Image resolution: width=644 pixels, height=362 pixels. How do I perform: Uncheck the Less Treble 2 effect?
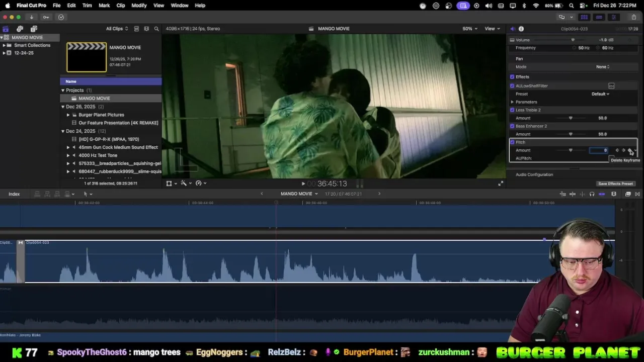coord(512,110)
